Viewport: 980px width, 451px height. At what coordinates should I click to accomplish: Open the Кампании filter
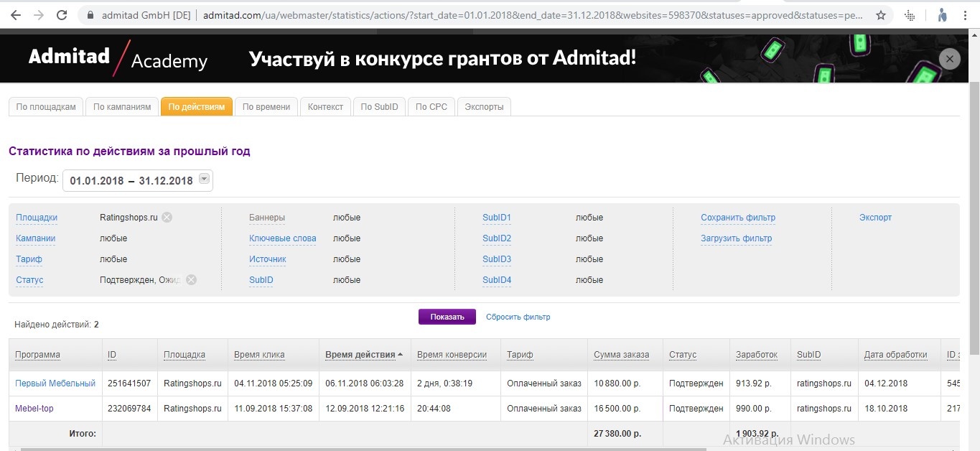[x=36, y=238]
